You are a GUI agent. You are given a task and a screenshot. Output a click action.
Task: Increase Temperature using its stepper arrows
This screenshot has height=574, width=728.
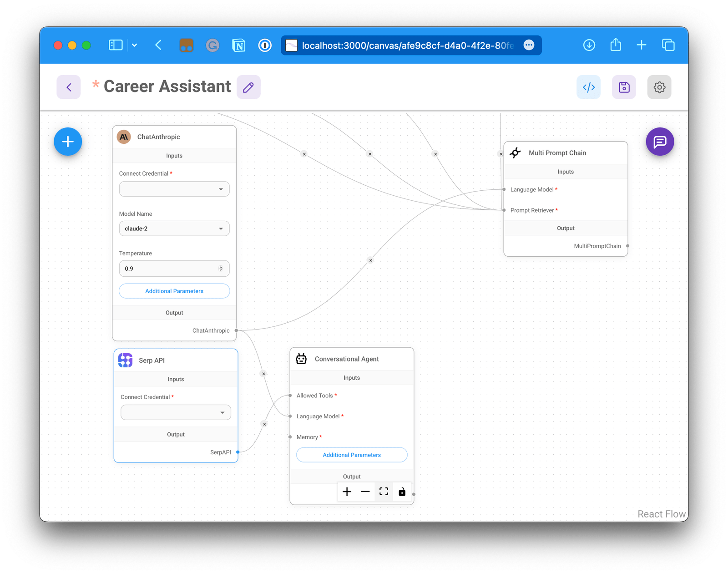[221, 266]
